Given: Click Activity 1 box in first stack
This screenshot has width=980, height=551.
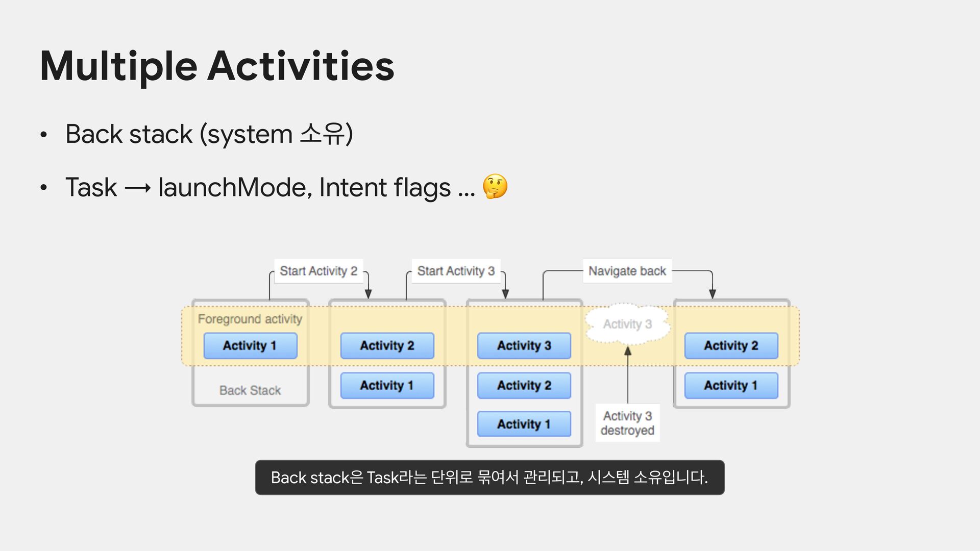Looking at the screenshot, I should pos(250,345).
